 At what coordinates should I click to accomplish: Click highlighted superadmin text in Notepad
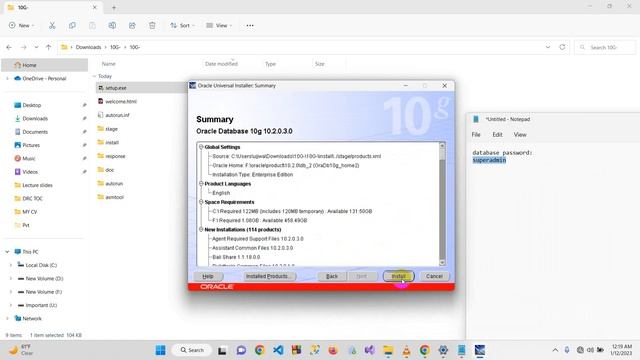pos(489,160)
